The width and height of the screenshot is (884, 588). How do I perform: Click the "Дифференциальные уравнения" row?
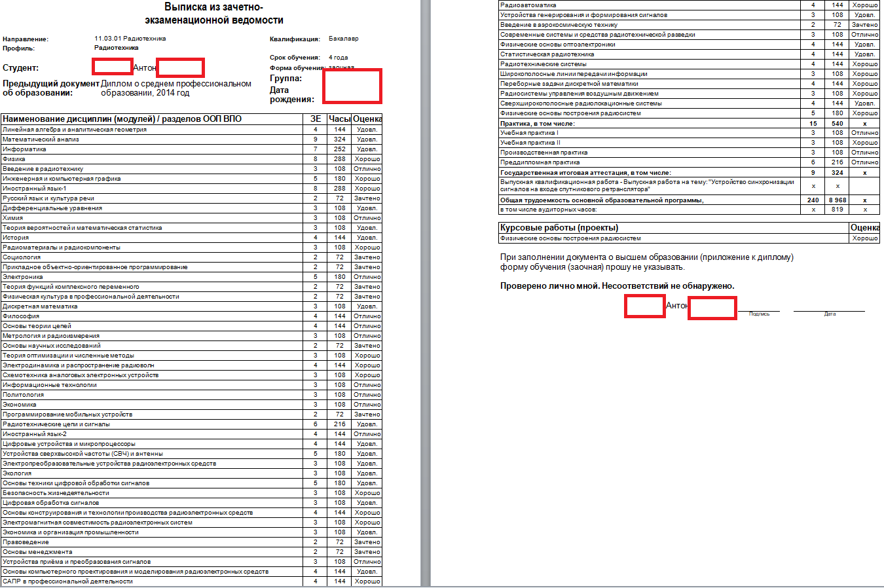[x=191, y=208]
